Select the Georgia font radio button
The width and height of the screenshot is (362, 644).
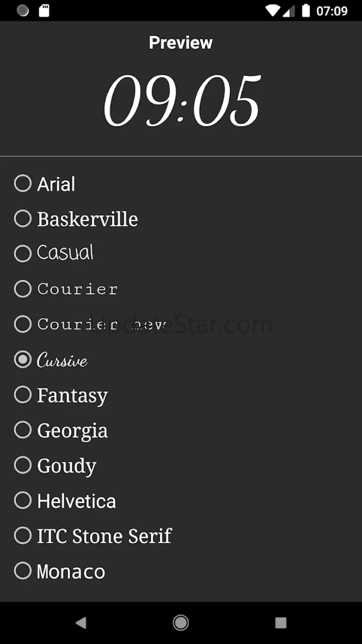[x=23, y=430]
